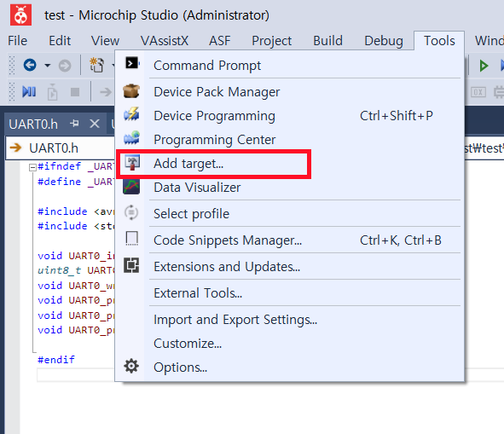504x434 pixels.
Task: Open Code Snippets Manager...
Action: click(x=290, y=240)
